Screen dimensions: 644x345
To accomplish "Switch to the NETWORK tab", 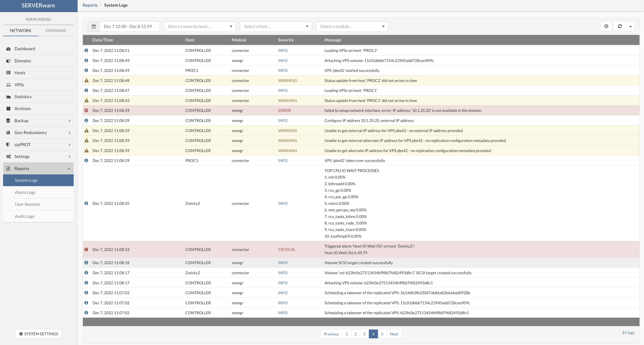I will (x=21, y=30).
